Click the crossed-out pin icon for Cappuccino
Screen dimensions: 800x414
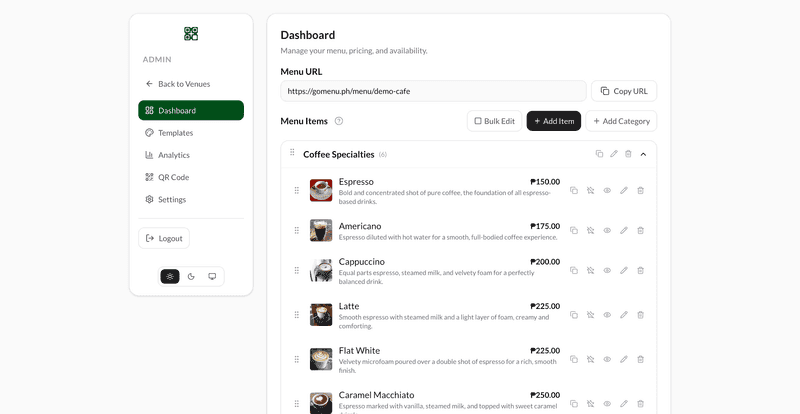[590, 270]
